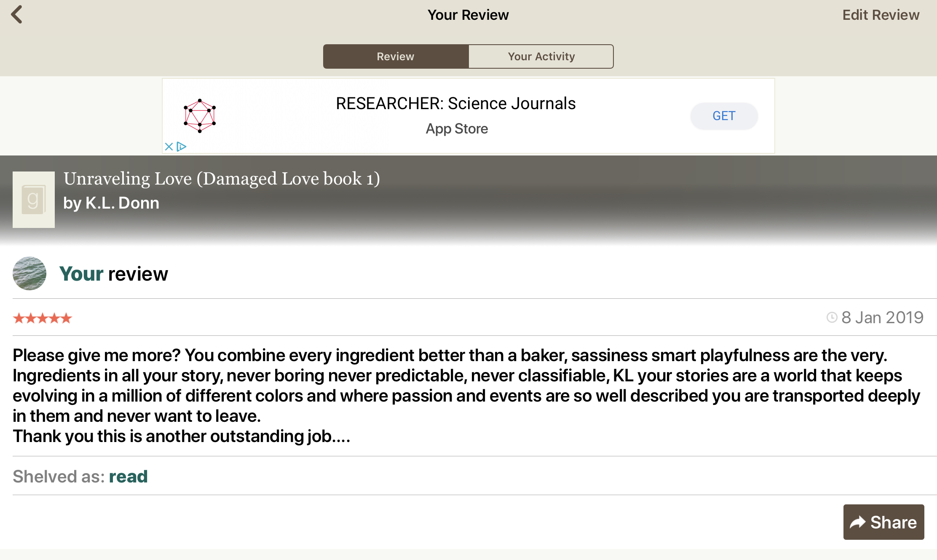Switch to the Your Activity tab
This screenshot has height=560, width=937.
click(541, 56)
